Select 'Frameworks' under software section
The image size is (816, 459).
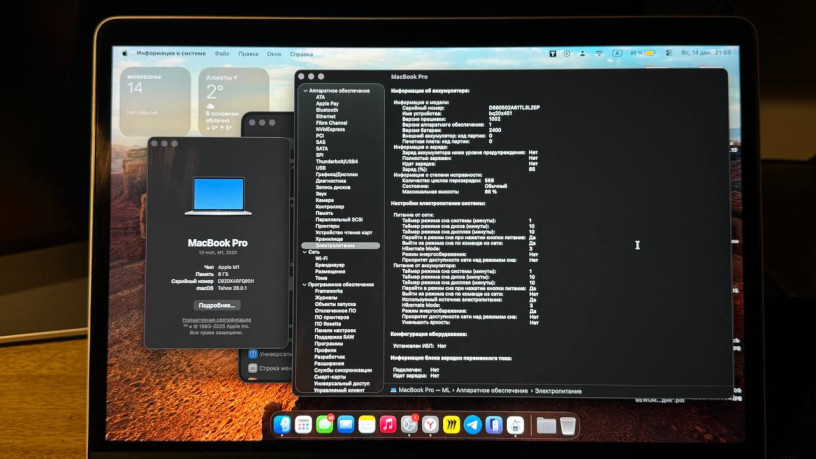pos(329,291)
